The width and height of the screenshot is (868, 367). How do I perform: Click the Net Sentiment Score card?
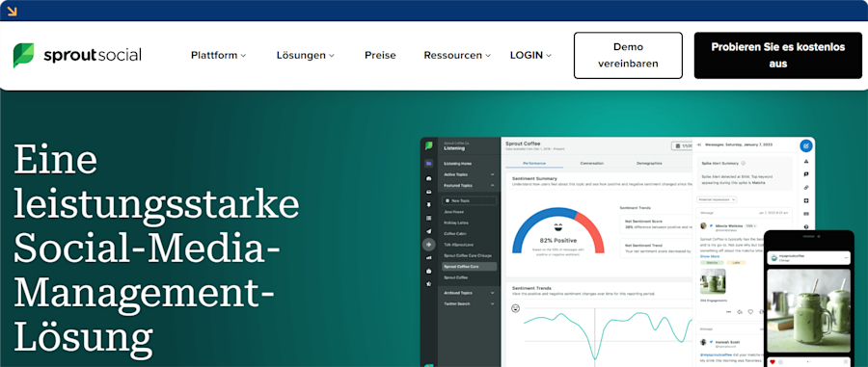656,224
